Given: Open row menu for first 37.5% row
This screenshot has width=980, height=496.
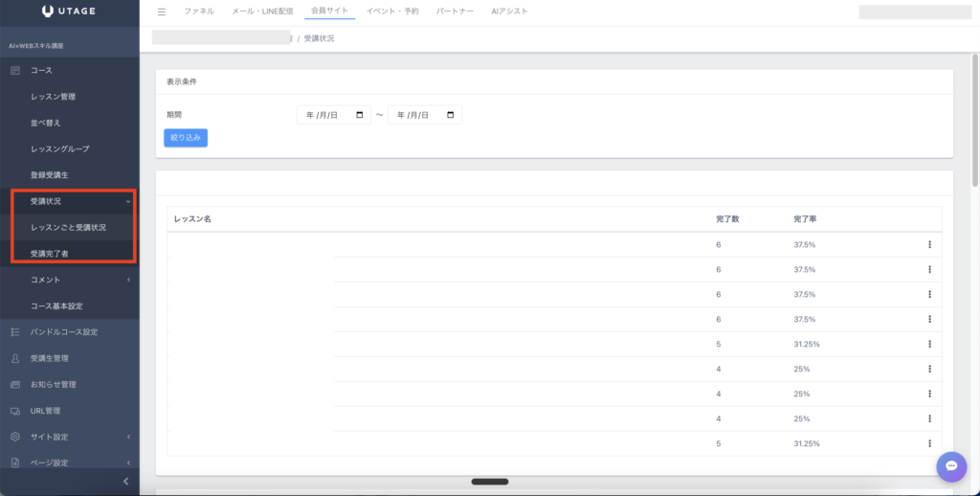Looking at the screenshot, I should point(929,244).
